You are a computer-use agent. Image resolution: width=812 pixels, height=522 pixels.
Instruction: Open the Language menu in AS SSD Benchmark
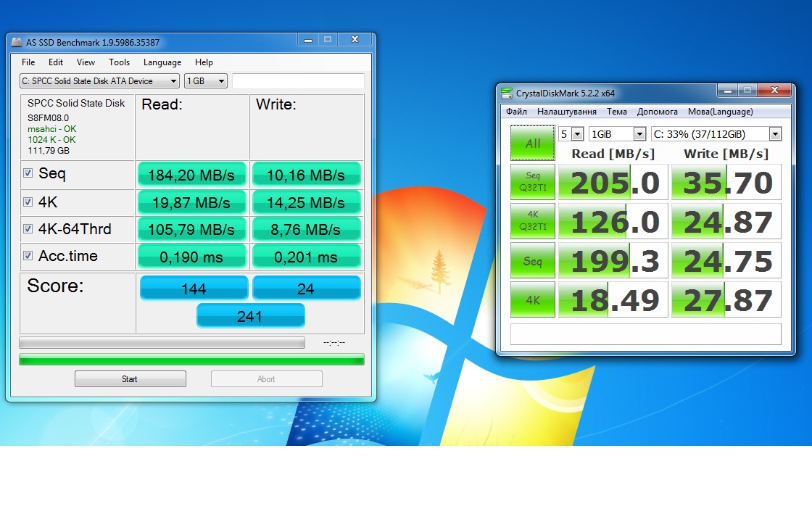[162, 62]
